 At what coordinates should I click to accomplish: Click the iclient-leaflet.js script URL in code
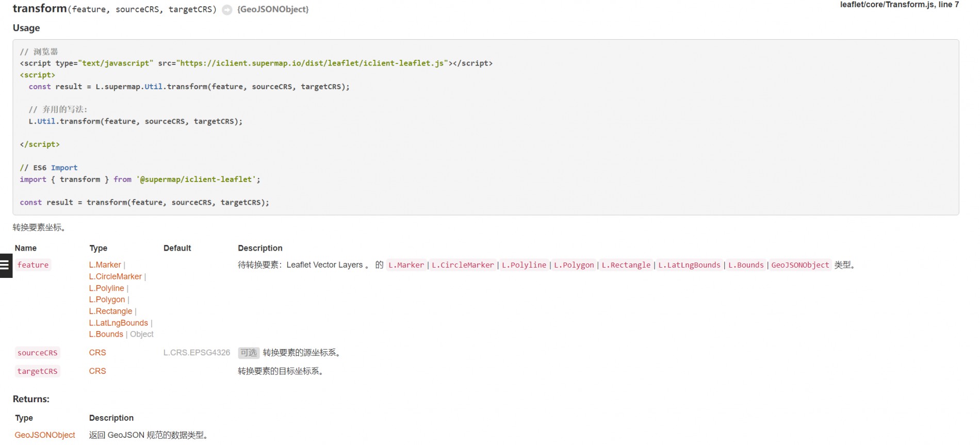(312, 63)
